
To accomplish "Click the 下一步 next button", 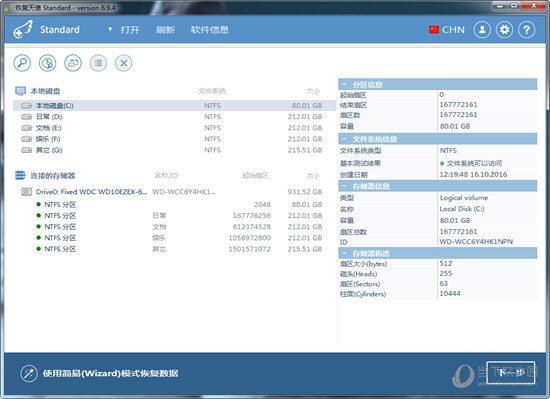I will (x=511, y=373).
